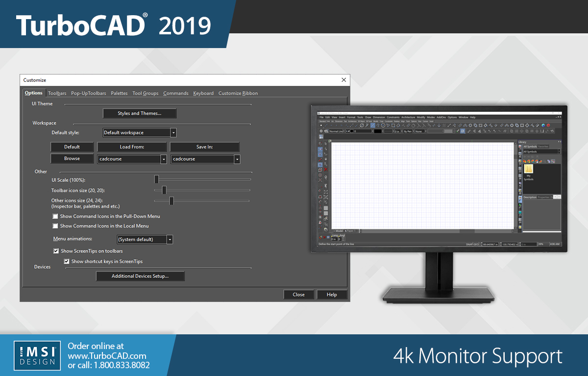Click the 88.640967 in coordinate field

[491, 244]
